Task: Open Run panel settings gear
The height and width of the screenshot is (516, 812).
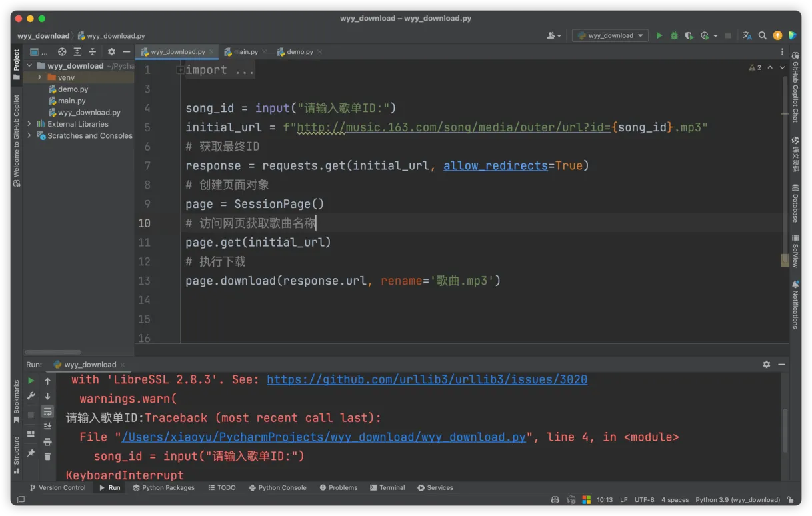Action: pos(767,365)
